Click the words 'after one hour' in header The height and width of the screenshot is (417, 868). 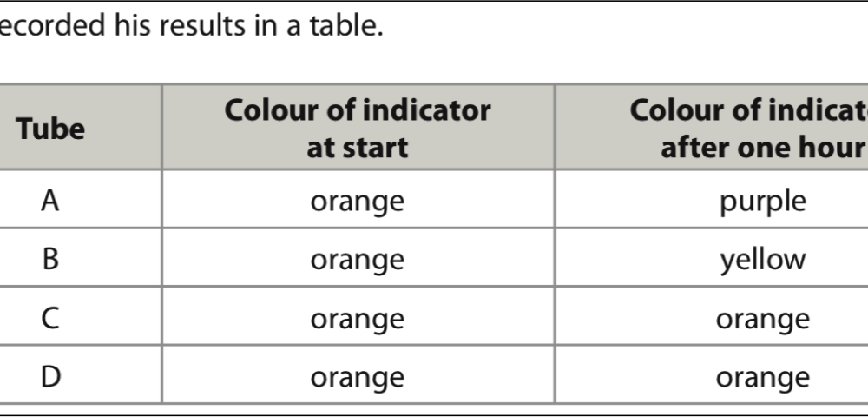coord(763,148)
